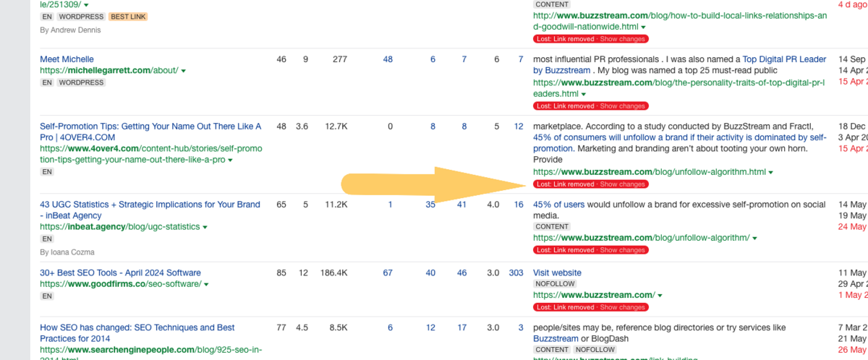Click CONTENT tag under 45% of users
The width and height of the screenshot is (868, 360).
(x=552, y=226)
